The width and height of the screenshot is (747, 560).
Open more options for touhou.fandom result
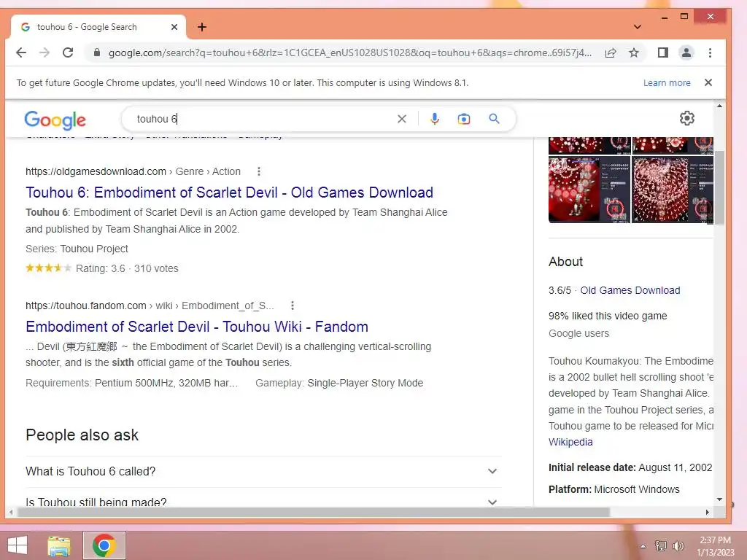(292, 306)
